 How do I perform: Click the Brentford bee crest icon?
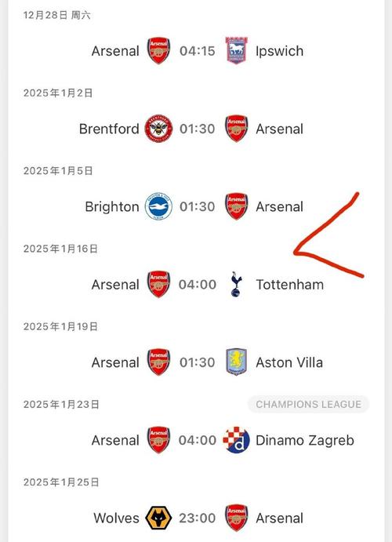tap(158, 129)
